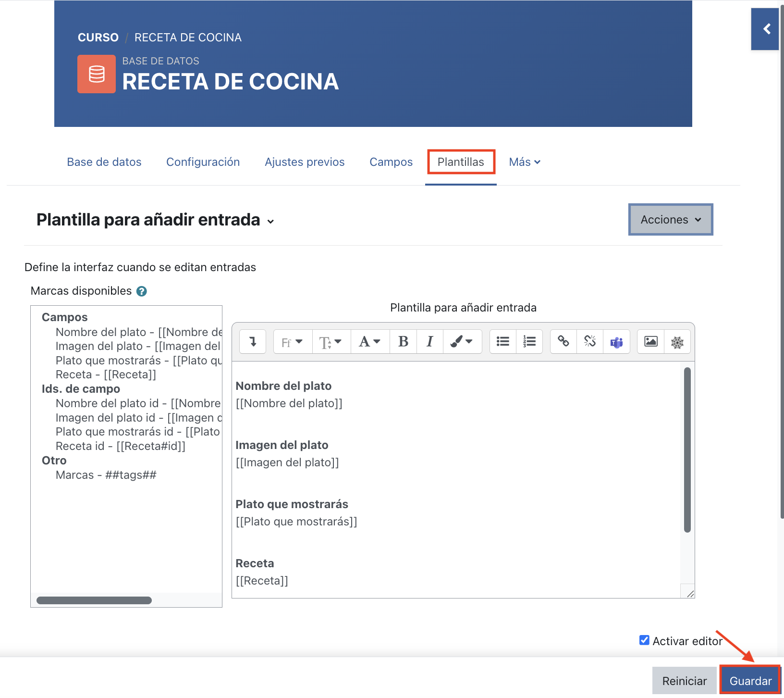Viewport: 784px width, 698px height.
Task: Open the CURSO breadcrumb link
Action: [x=98, y=37]
